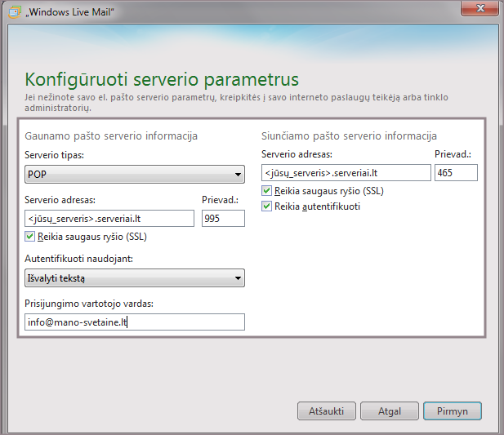Go back with the Atgal button

click(x=389, y=411)
